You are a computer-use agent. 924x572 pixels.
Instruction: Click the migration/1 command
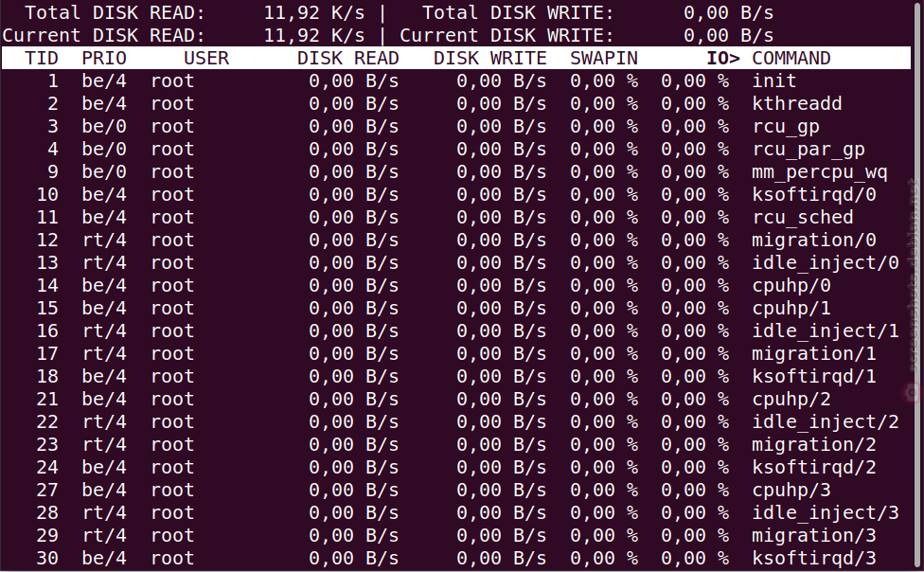[814, 354]
